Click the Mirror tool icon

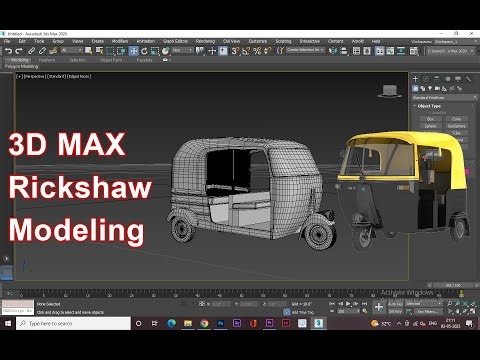click(x=333, y=51)
